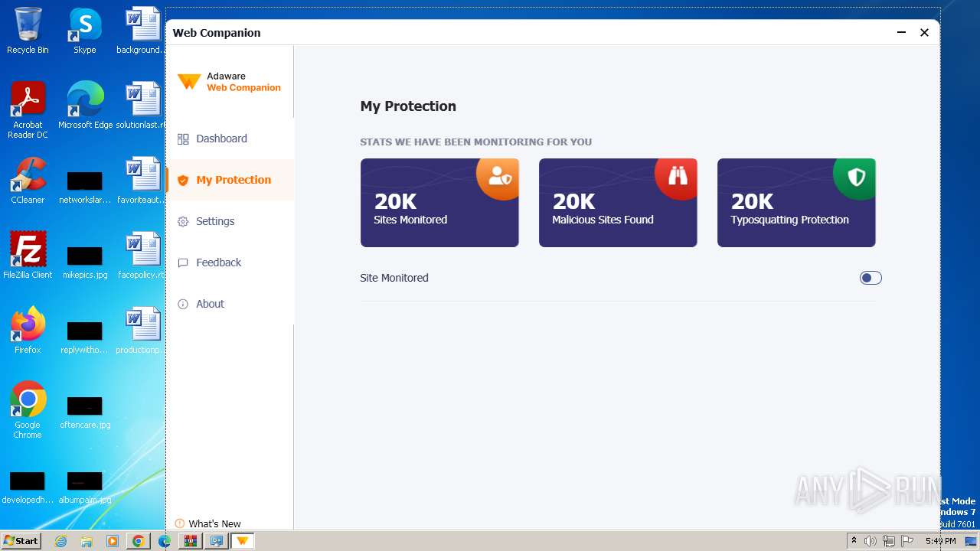Viewport: 980px width, 551px height.
Task: Open Windows Explorer folder in taskbar
Action: [x=87, y=541]
